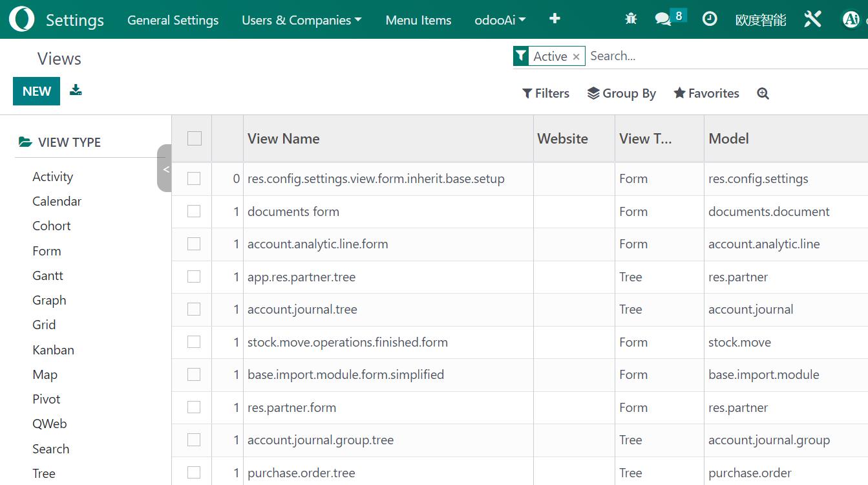868x485 pixels.
Task: Click the plus icon in top navbar
Action: point(555,19)
